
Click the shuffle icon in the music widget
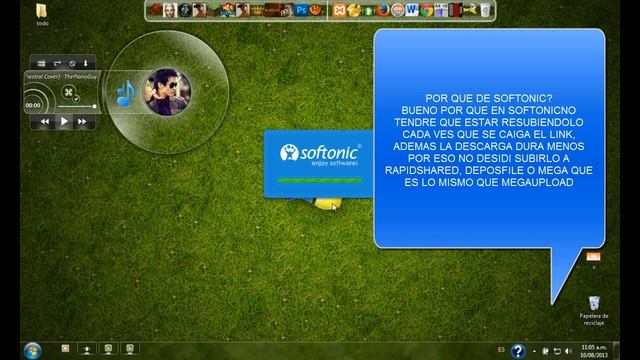68,91
